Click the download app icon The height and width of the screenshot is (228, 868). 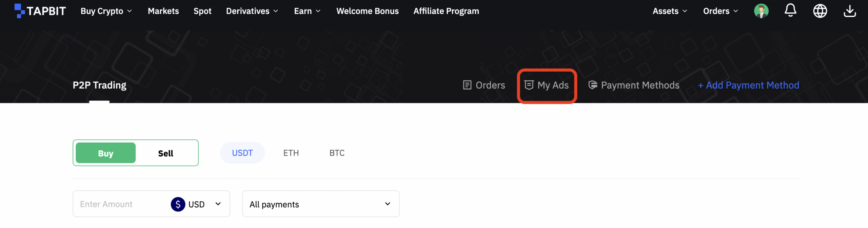pos(849,11)
